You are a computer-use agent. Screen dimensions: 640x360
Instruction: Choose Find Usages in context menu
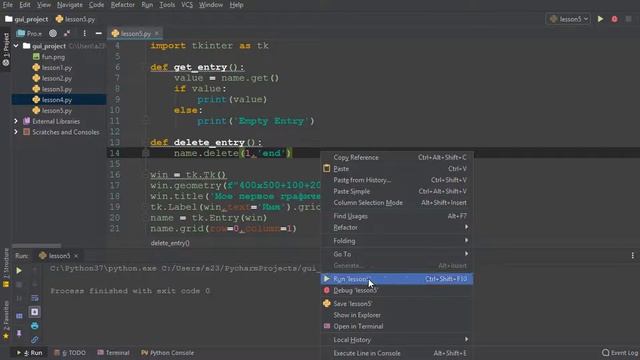tap(397, 216)
